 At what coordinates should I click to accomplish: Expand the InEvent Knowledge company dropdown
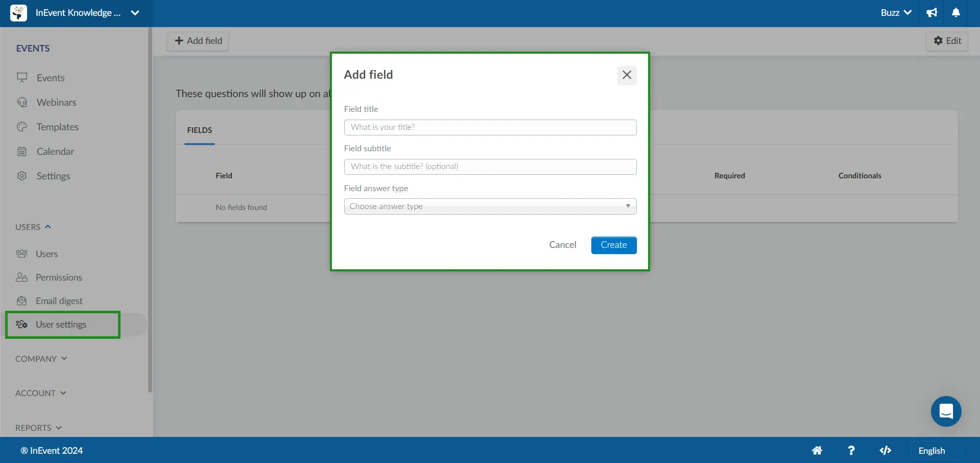coord(135,13)
